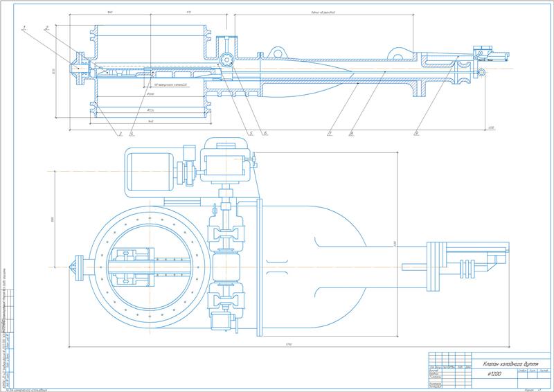This screenshot has width=554, height=392.
Task: Select position callout number 2
Action: point(46,27)
